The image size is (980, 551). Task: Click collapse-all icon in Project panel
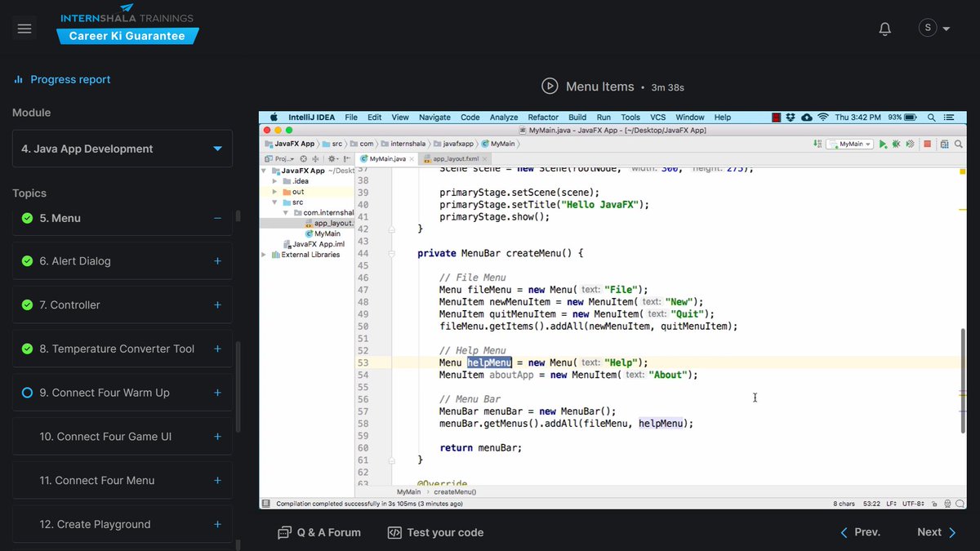pos(315,159)
